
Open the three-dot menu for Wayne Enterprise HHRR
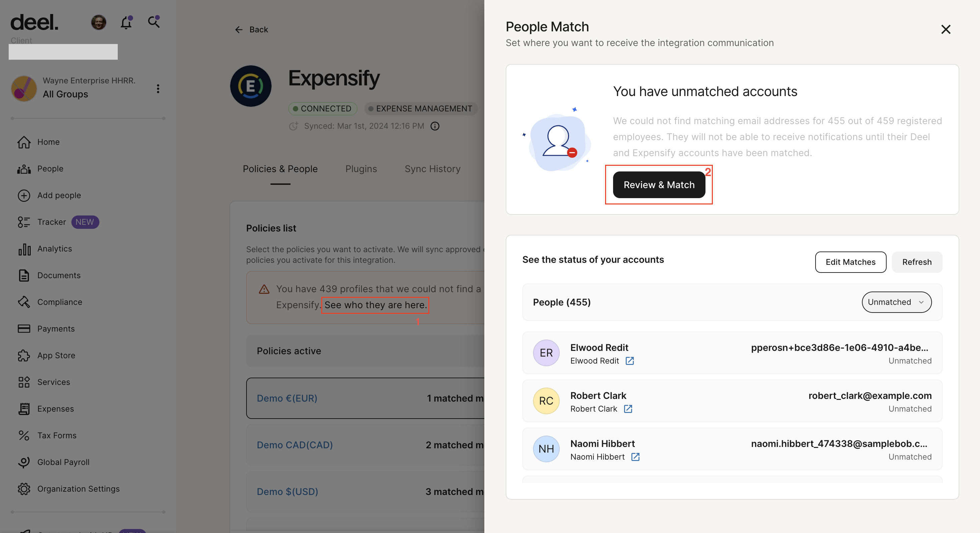point(158,89)
